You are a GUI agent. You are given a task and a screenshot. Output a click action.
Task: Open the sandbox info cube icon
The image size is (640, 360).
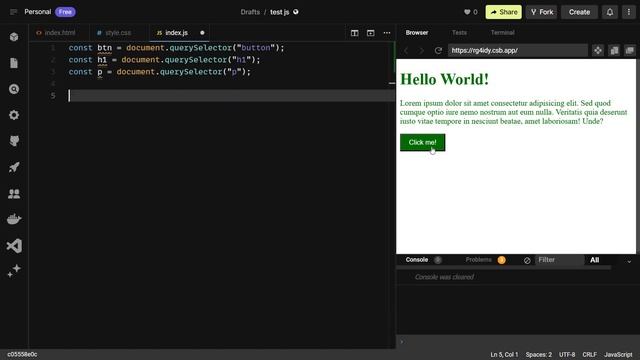point(14,37)
